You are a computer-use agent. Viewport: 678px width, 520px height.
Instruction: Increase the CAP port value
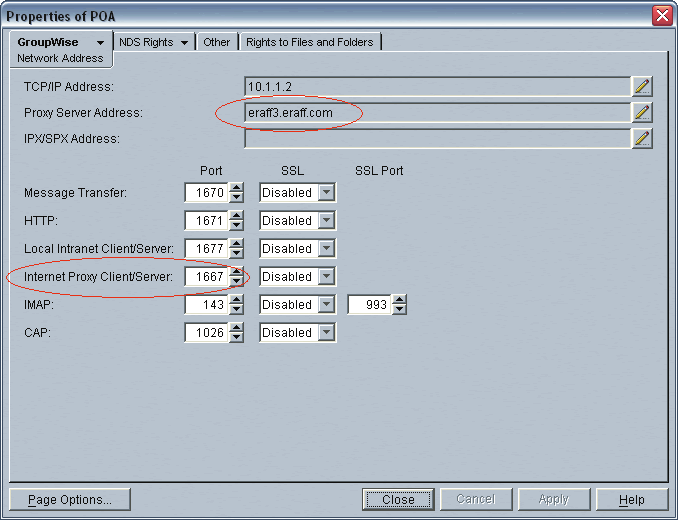236,328
